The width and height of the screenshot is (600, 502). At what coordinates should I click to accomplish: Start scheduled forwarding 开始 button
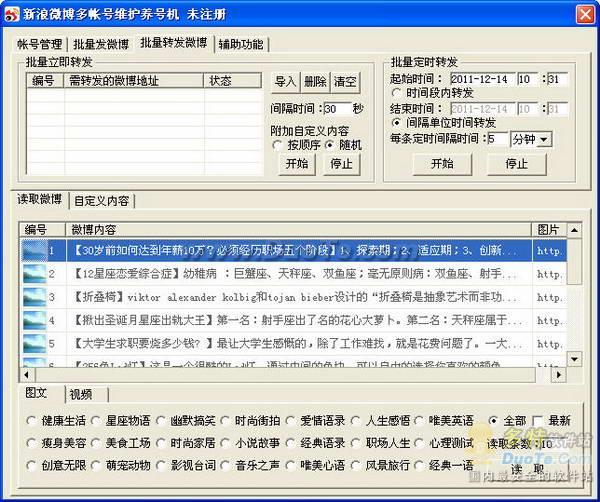pos(442,164)
